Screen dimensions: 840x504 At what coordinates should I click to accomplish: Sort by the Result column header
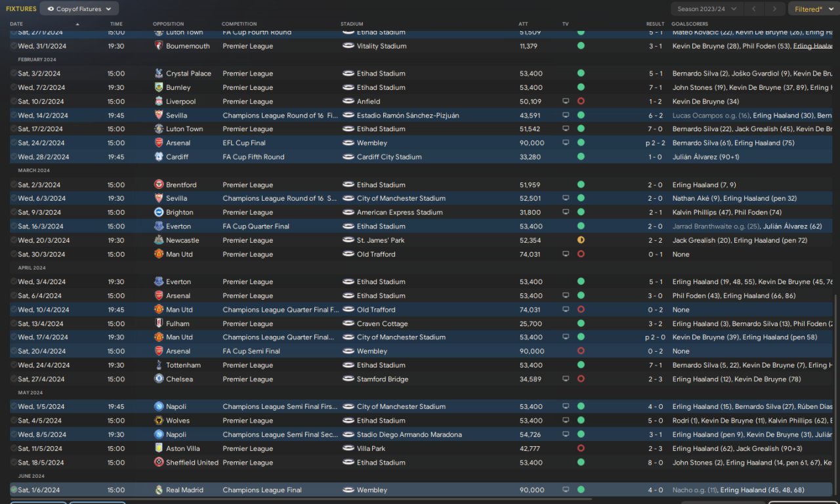click(655, 24)
